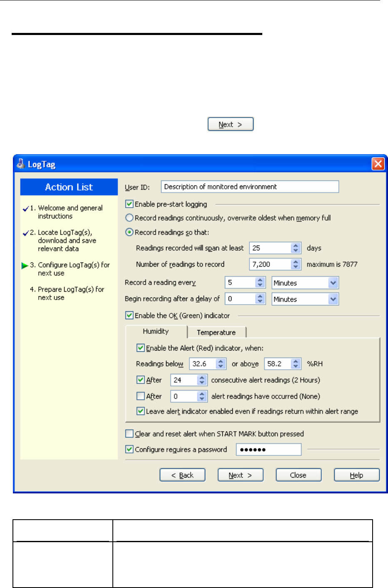The height and width of the screenshot is (588, 388).
Task: Click the alert readings occurred spinner arrows
Action: [202, 396]
